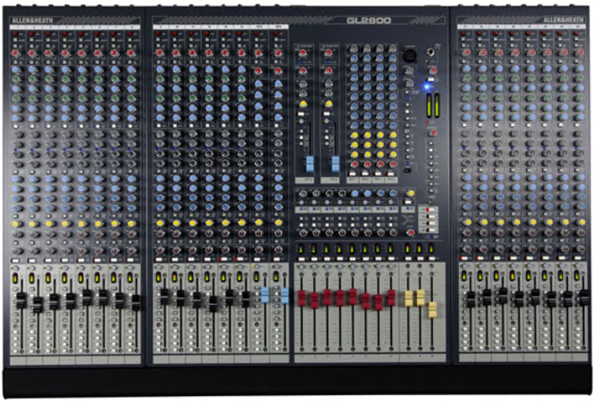Screen dimensions: 600x402
Task: Click the glowing blue lamp indicator
Action: coord(427,87)
